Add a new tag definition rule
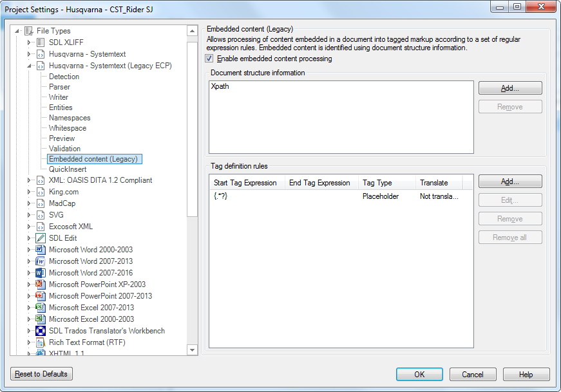This screenshot has width=561, height=392. tap(510, 182)
